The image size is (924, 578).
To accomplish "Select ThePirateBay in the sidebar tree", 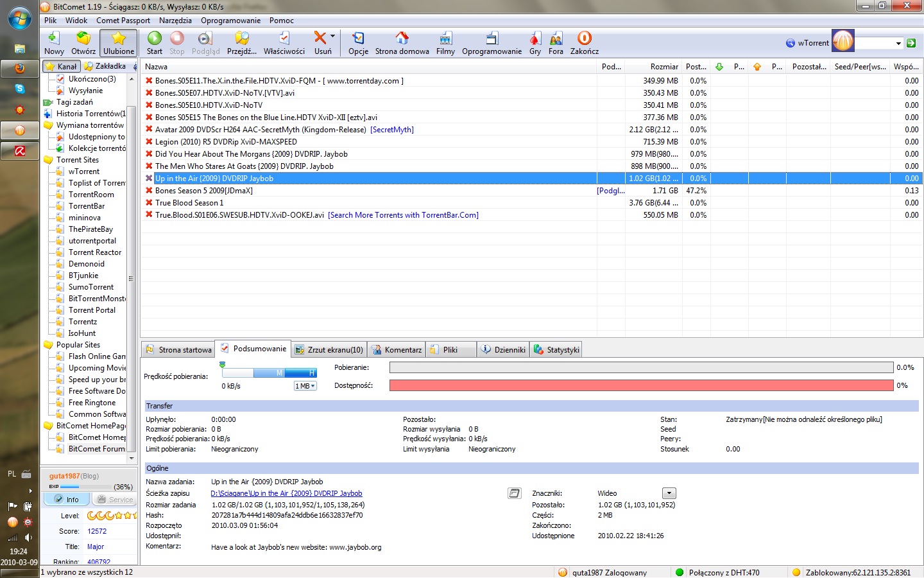I will [x=90, y=229].
